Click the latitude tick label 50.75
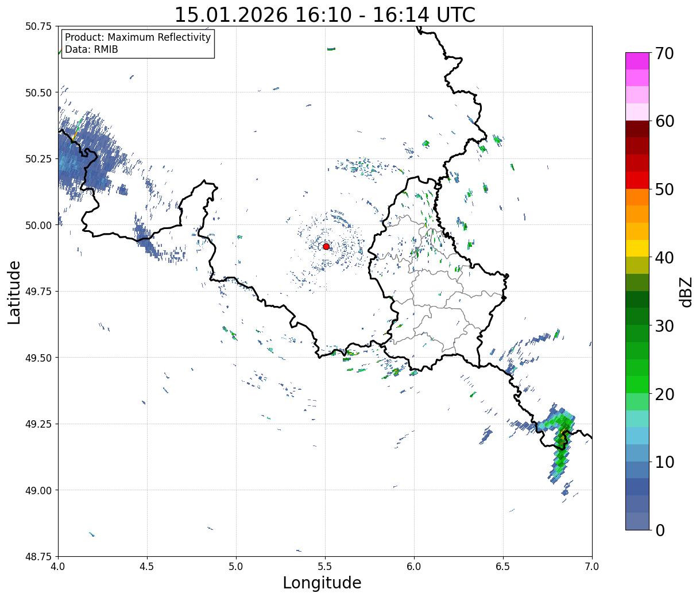This screenshot has height=597, width=700. click(x=38, y=26)
